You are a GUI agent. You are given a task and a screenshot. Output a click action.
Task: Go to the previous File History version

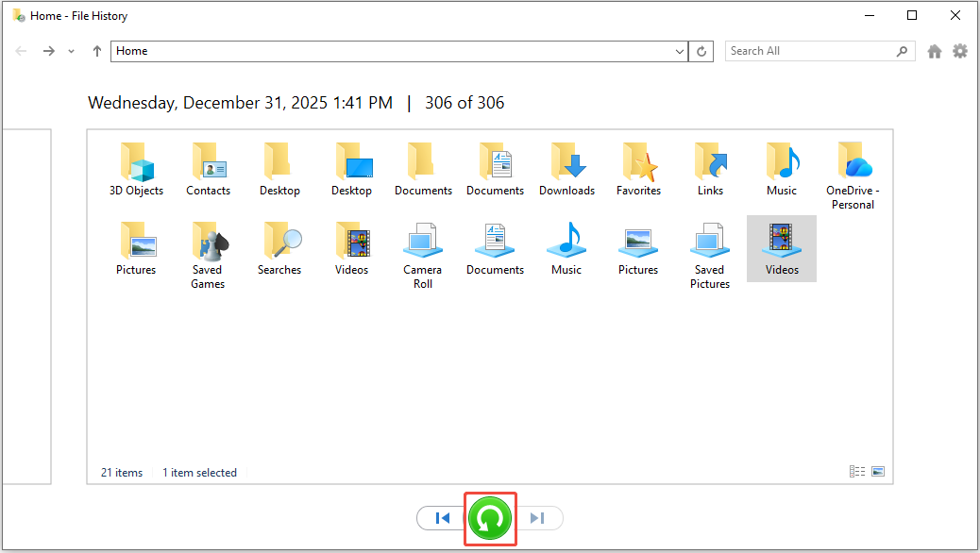click(x=442, y=518)
